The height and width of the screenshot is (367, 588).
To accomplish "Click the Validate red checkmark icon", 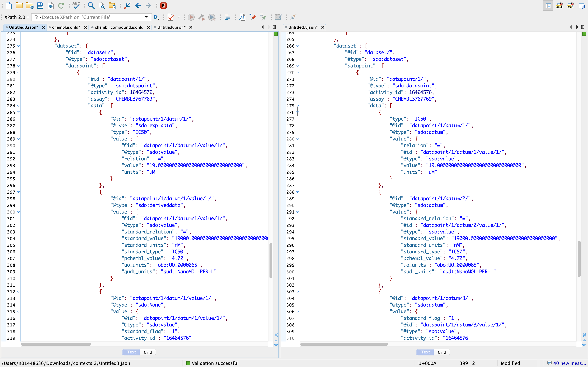I will coord(171,17).
